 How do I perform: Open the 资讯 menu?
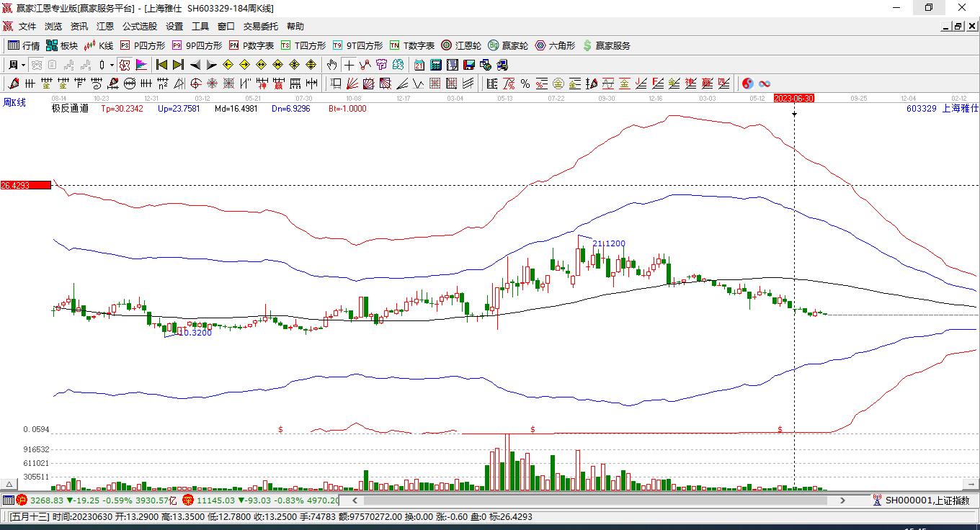coord(79,27)
